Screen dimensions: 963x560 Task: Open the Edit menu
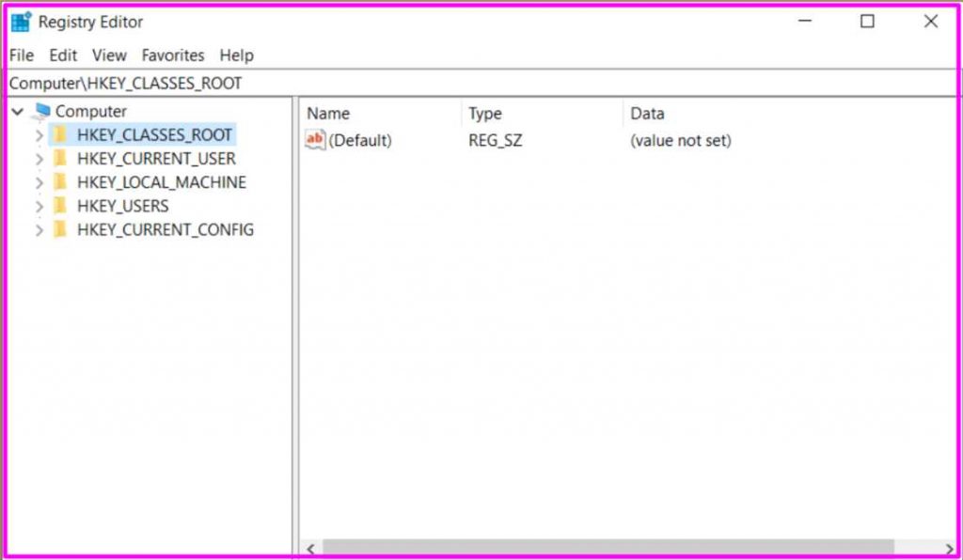tap(62, 54)
